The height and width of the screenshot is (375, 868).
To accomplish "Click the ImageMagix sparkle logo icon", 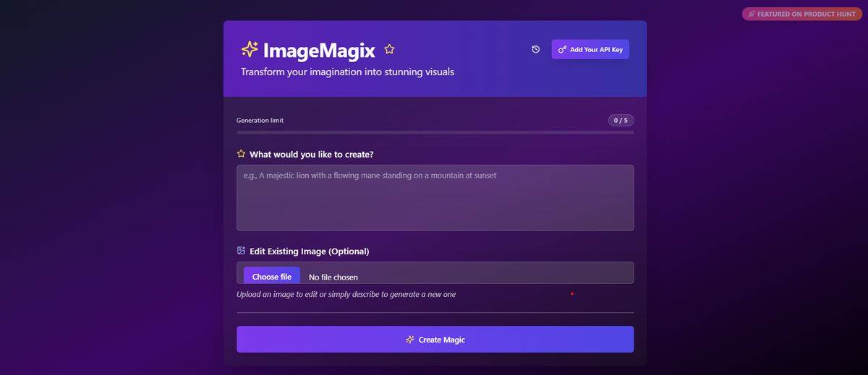I will [250, 49].
